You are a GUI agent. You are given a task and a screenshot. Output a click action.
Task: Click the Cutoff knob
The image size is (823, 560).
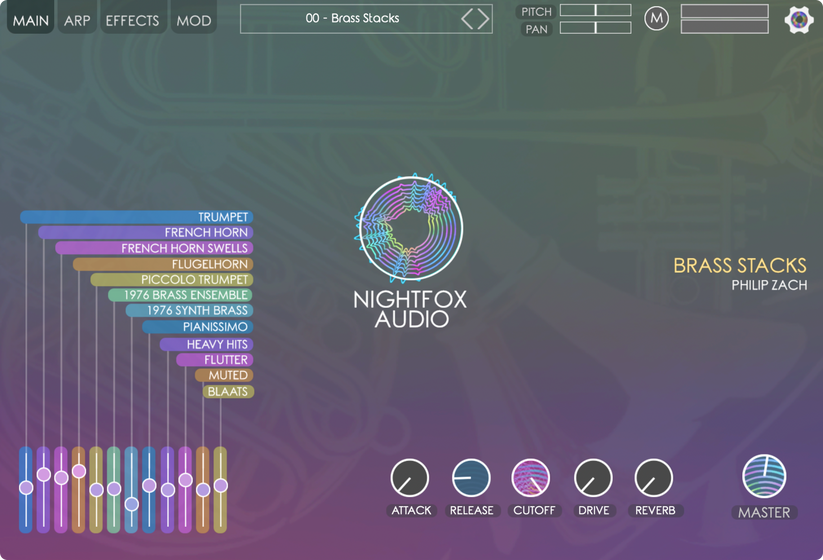click(531, 478)
